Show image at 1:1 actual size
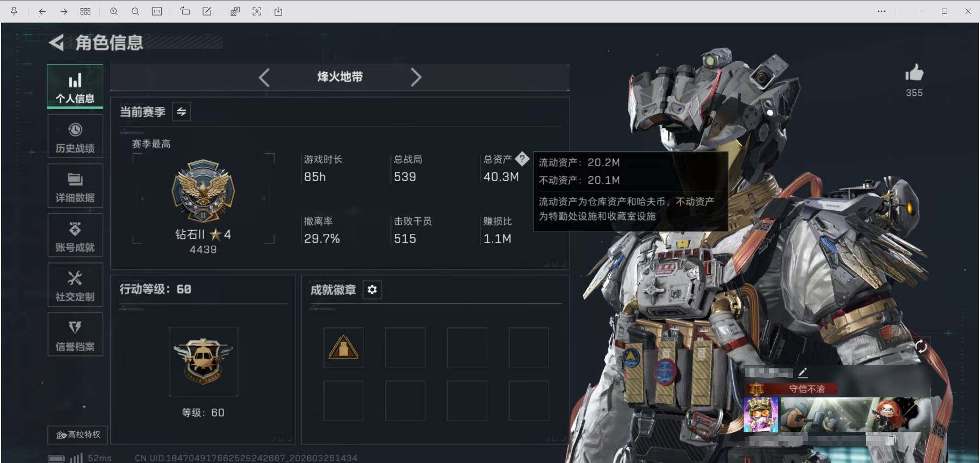This screenshot has width=980, height=463. [x=157, y=11]
